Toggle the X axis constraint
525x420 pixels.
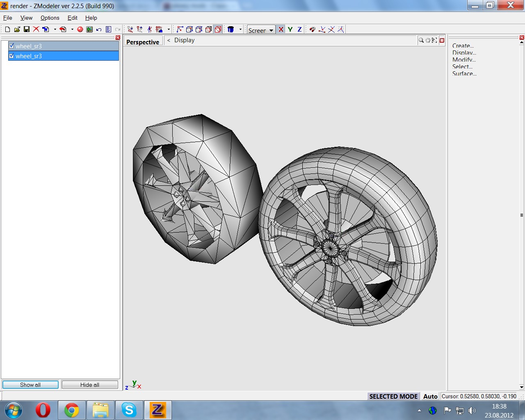[281, 29]
